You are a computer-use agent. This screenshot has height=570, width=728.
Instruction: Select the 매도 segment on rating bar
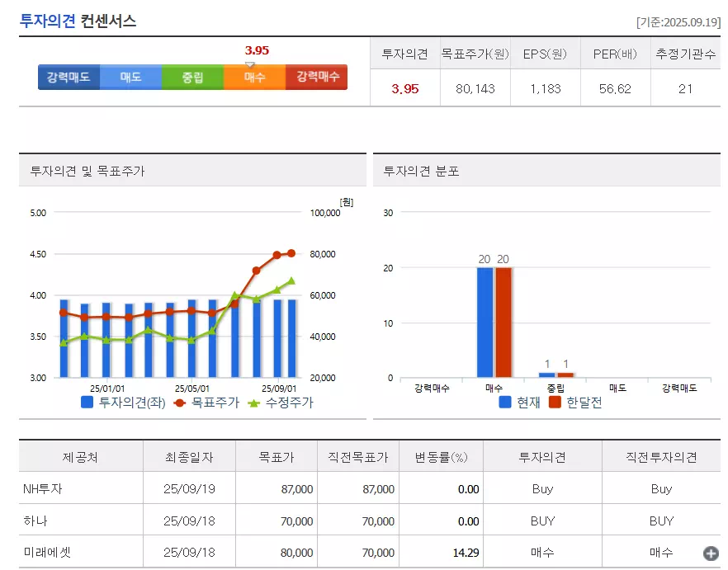(x=130, y=77)
